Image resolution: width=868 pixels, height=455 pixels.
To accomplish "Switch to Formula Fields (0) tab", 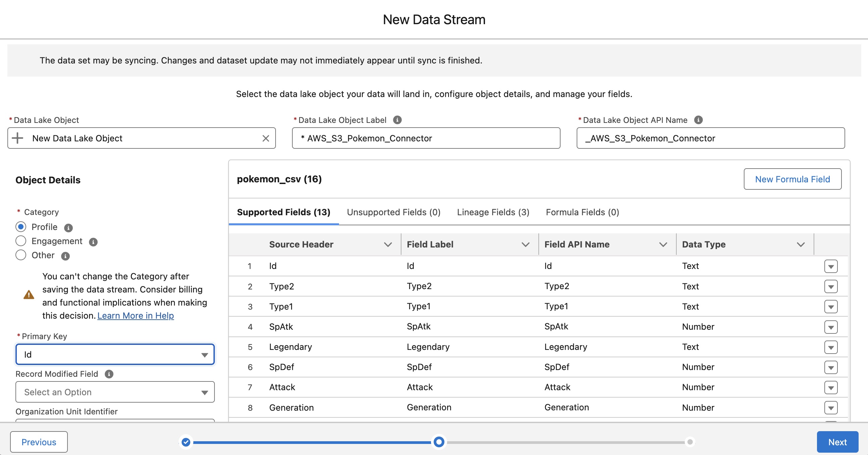I will [582, 212].
